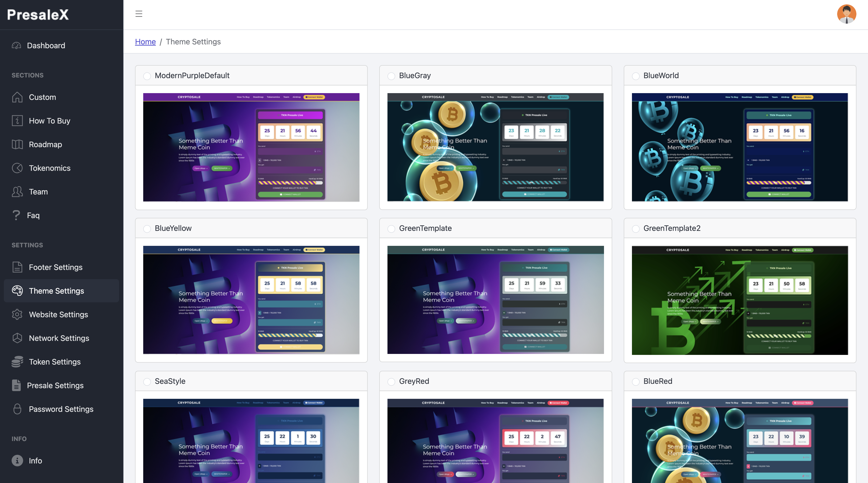Open Network Settings in sidebar

pyautogui.click(x=59, y=338)
